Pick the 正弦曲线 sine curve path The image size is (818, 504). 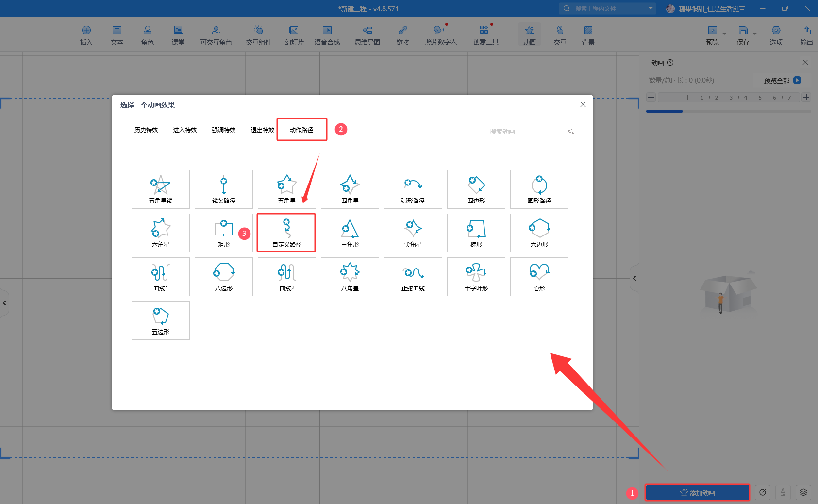413,277
